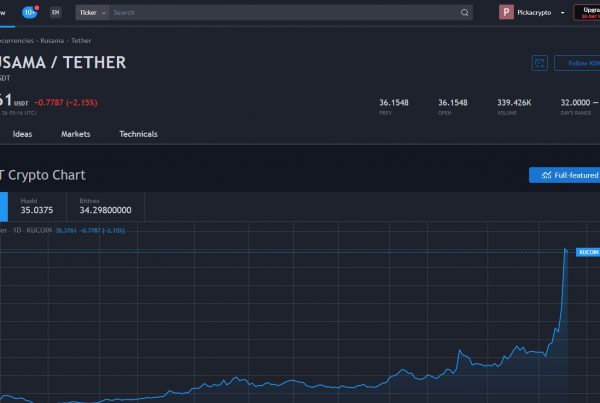The width and height of the screenshot is (600, 403).
Task: Select the Bittrex 34.29800000 exchange tab
Action: coord(105,206)
